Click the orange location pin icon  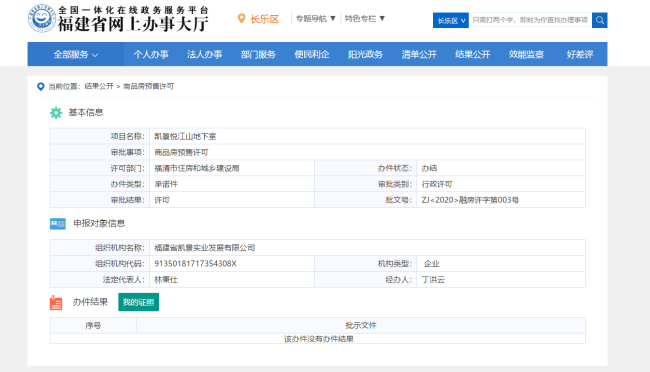(x=241, y=19)
